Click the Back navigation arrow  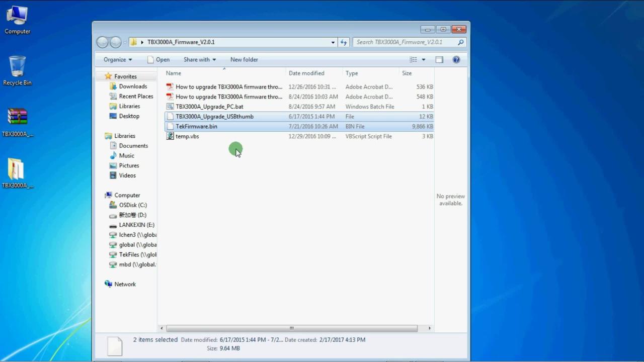point(103,42)
